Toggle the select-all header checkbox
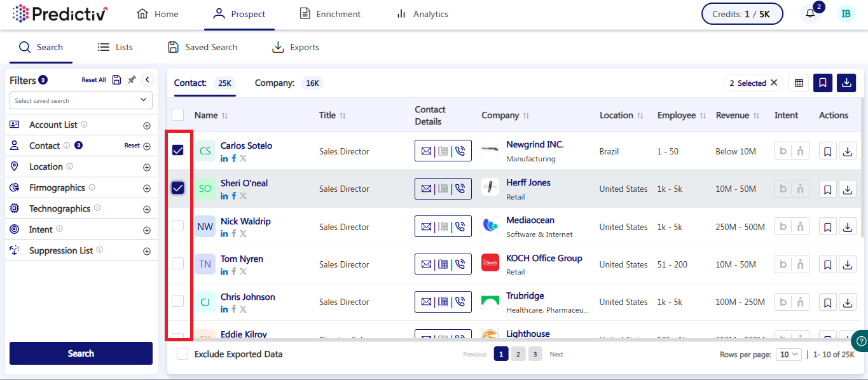Screen dimensions: 868x380 coord(178,115)
